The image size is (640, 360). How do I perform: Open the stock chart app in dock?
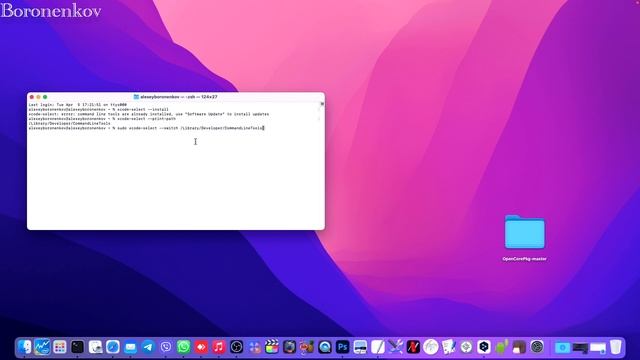(x=42, y=347)
